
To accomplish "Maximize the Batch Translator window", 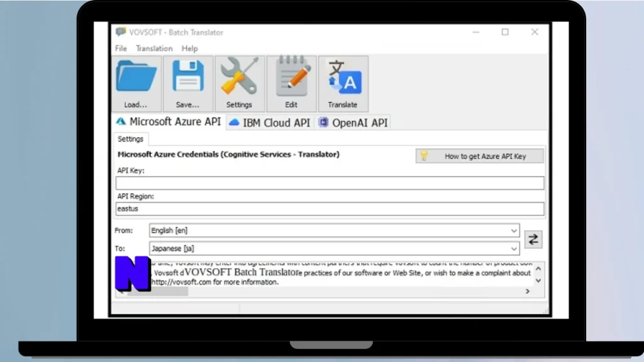I will coord(505,32).
